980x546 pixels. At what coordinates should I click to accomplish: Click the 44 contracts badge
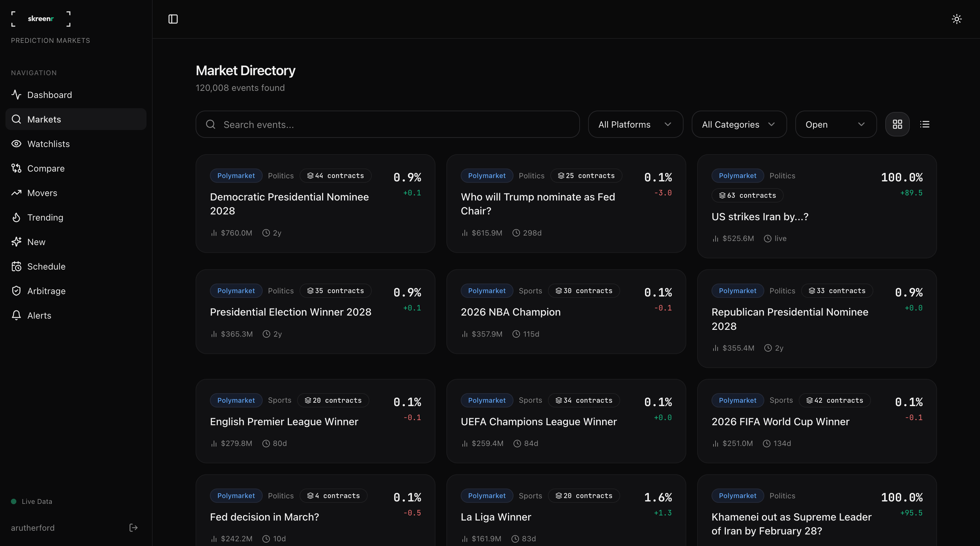(336, 175)
